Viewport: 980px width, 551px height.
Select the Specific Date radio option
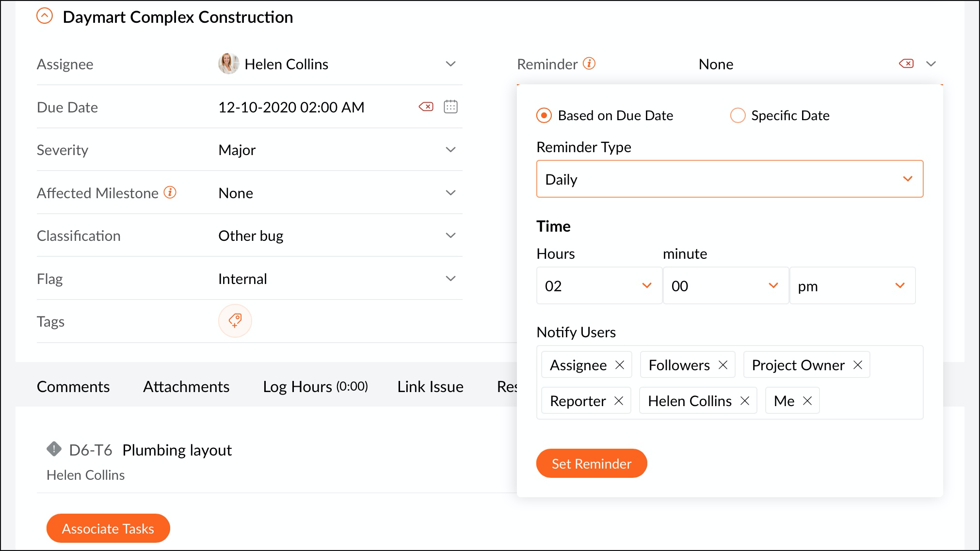coord(738,115)
